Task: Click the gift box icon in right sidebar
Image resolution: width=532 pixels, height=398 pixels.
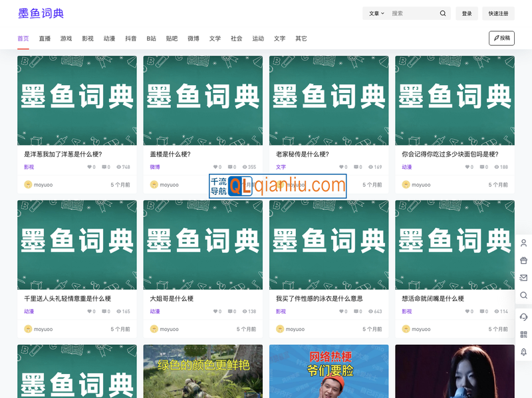Action: click(524, 260)
